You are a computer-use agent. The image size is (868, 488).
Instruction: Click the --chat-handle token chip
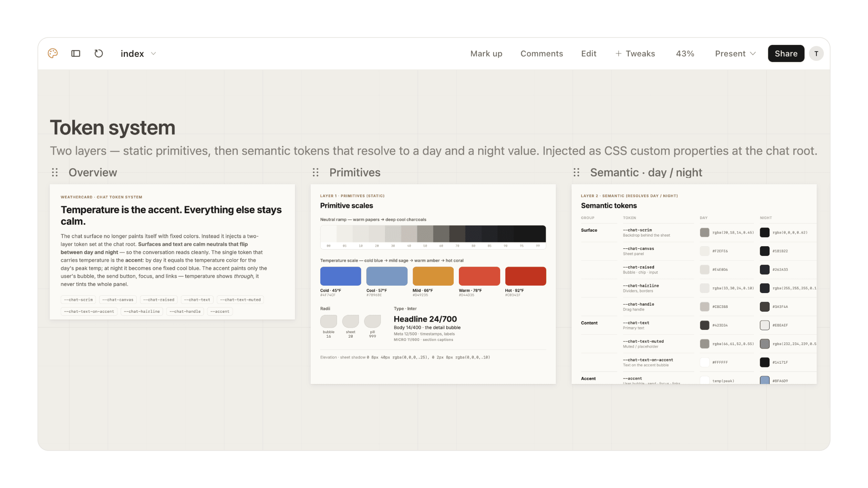tap(185, 311)
